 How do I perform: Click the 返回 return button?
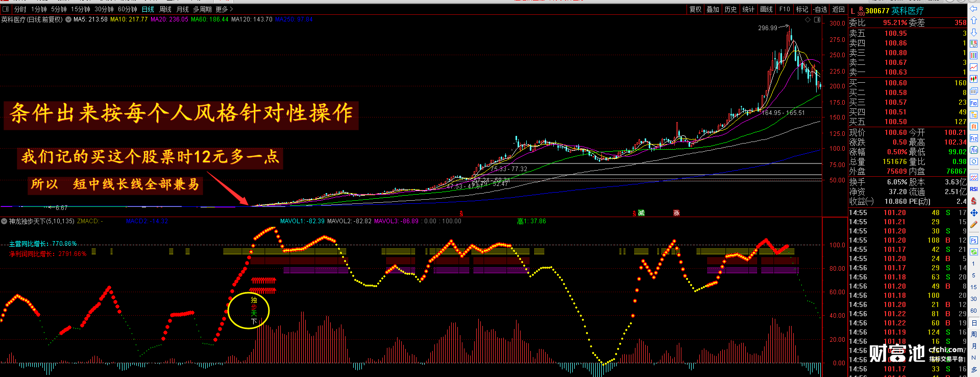tap(839, 9)
